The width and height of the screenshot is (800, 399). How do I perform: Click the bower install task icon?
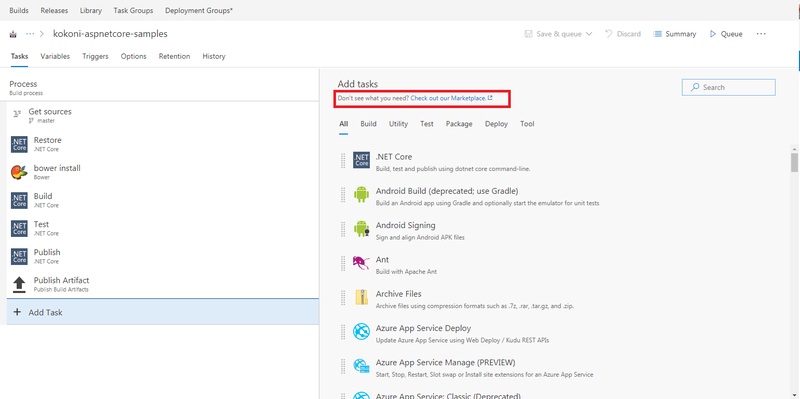click(19, 172)
